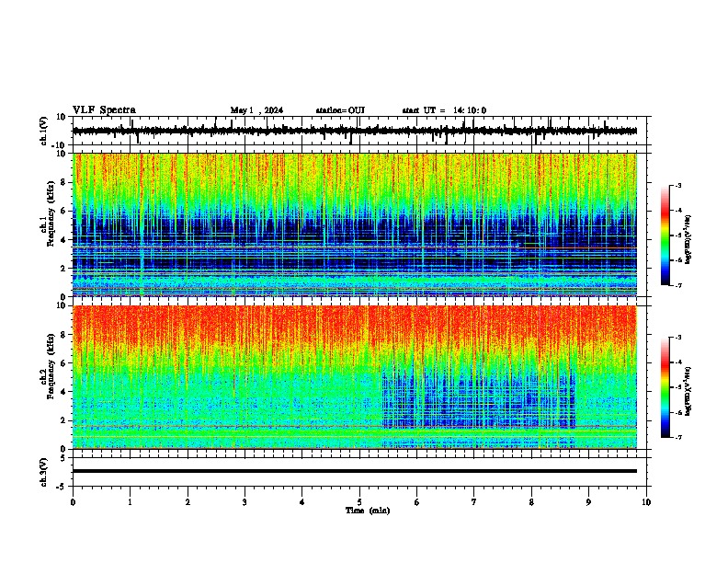
Task: Click the time axis tick label "8"
Action: click(x=531, y=502)
